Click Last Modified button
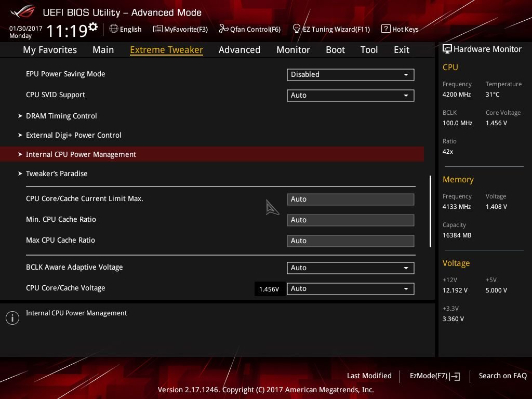Screen dimensions: 532x399 coord(369,376)
